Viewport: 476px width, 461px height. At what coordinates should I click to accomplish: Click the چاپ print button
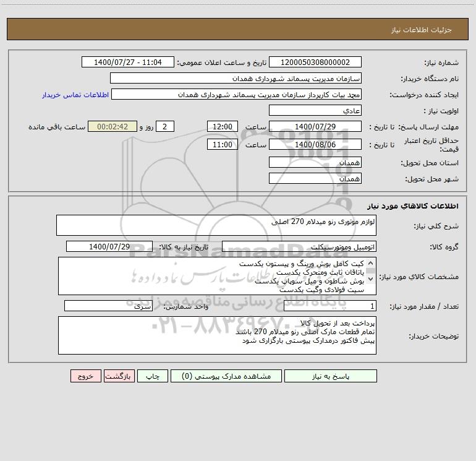[x=153, y=376]
